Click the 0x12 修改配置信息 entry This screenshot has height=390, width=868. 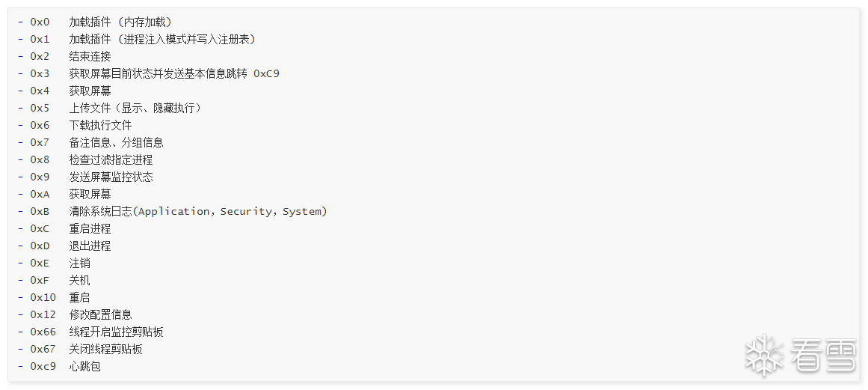pyautogui.click(x=75, y=314)
